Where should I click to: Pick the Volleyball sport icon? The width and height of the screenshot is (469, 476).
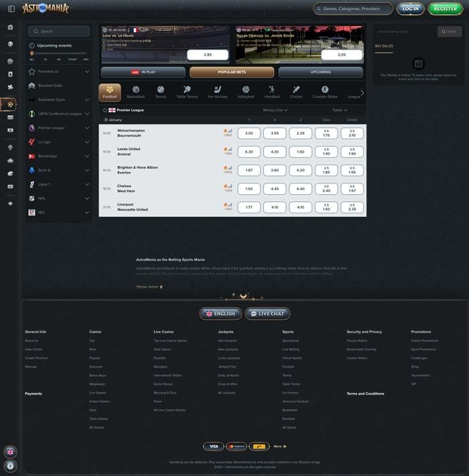coord(246,92)
